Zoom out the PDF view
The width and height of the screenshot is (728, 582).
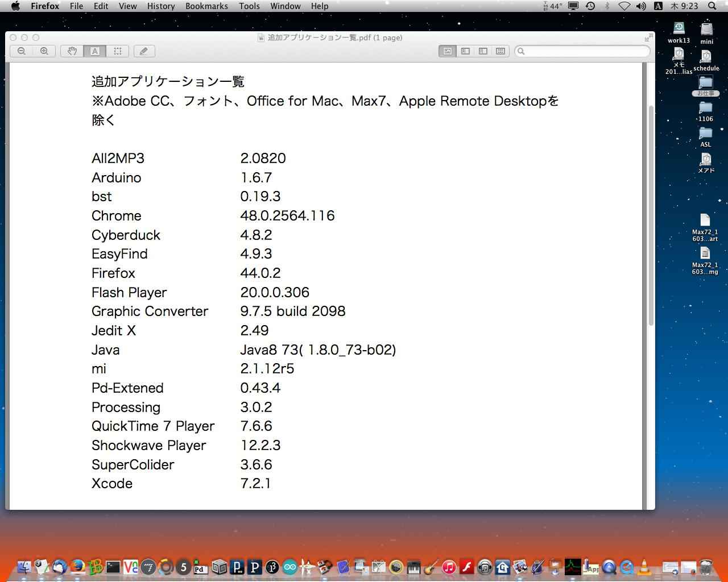click(x=22, y=51)
